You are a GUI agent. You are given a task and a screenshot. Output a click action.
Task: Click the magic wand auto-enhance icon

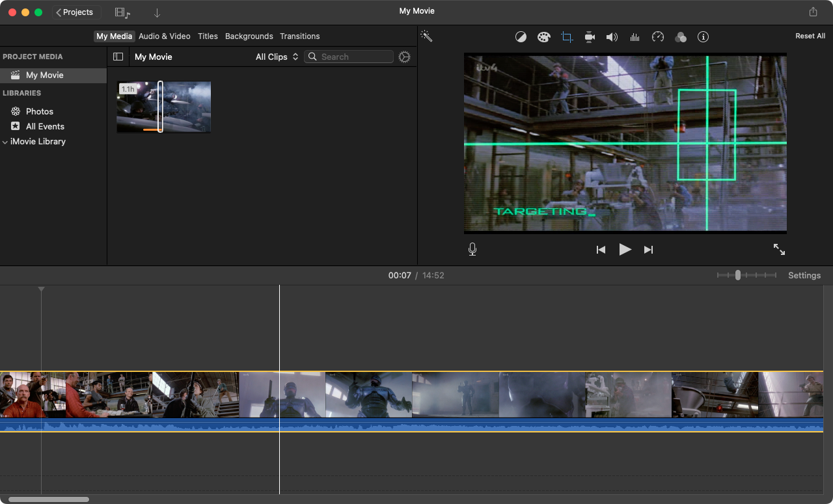point(426,36)
